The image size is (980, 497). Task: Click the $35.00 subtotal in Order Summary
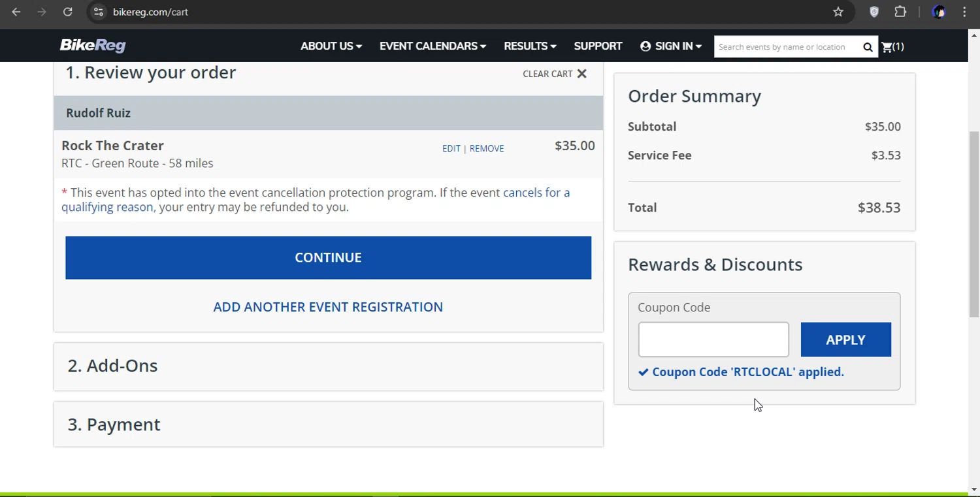coord(883,127)
